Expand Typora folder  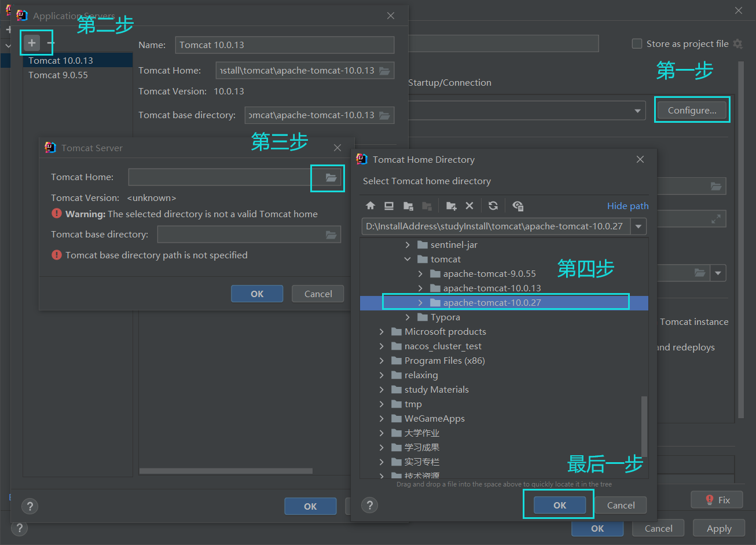(408, 317)
